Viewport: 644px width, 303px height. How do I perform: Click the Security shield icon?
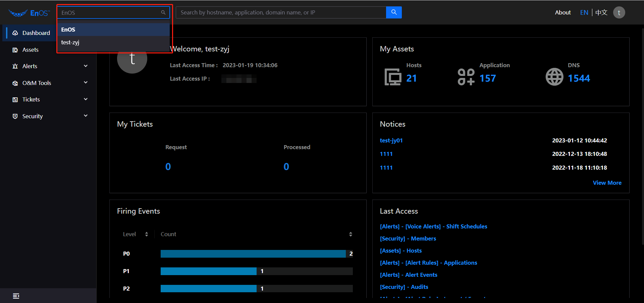point(15,116)
